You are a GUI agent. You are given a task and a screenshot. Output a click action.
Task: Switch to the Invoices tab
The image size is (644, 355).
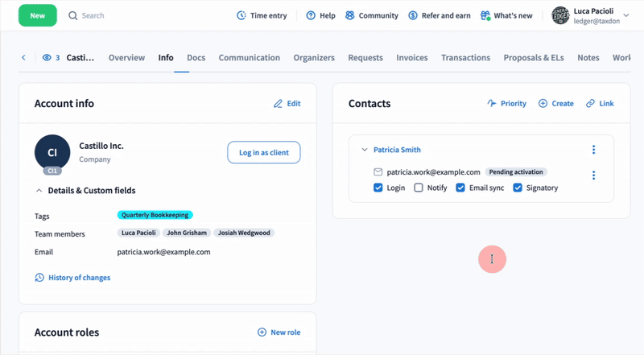pyautogui.click(x=411, y=58)
